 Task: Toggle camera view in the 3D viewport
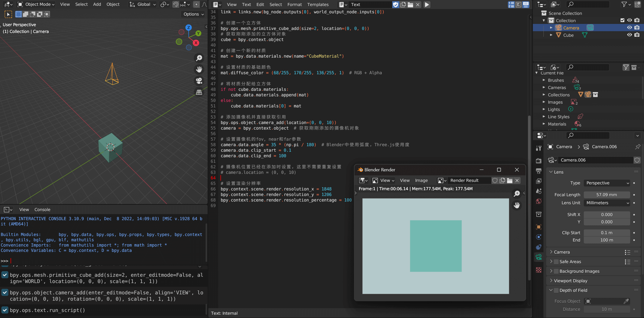(199, 81)
